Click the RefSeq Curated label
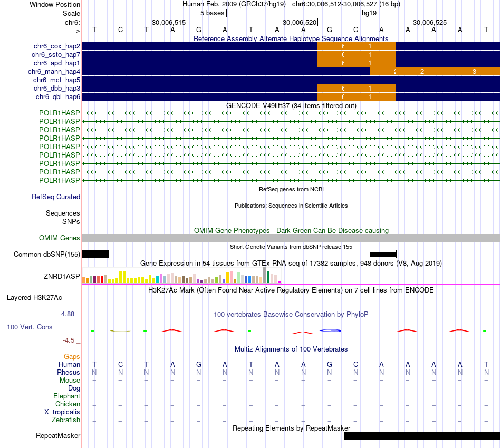Image resolution: width=501 pixels, height=448 pixels. 55,197
